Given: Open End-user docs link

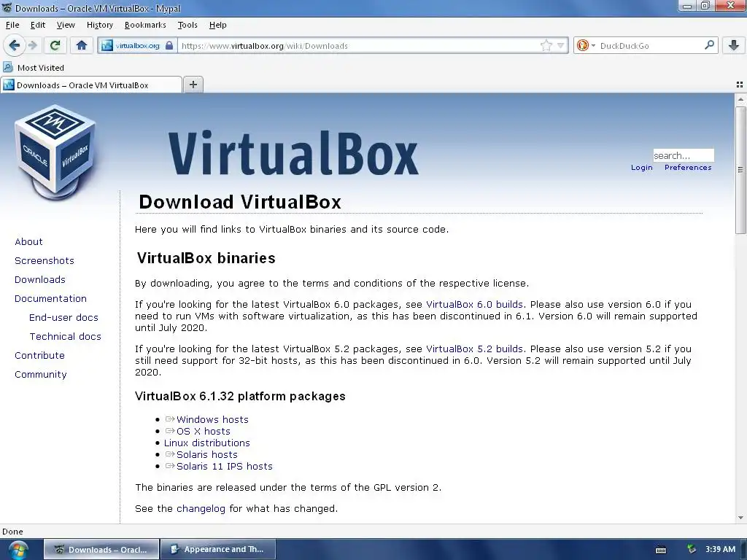Looking at the screenshot, I should coord(64,318).
